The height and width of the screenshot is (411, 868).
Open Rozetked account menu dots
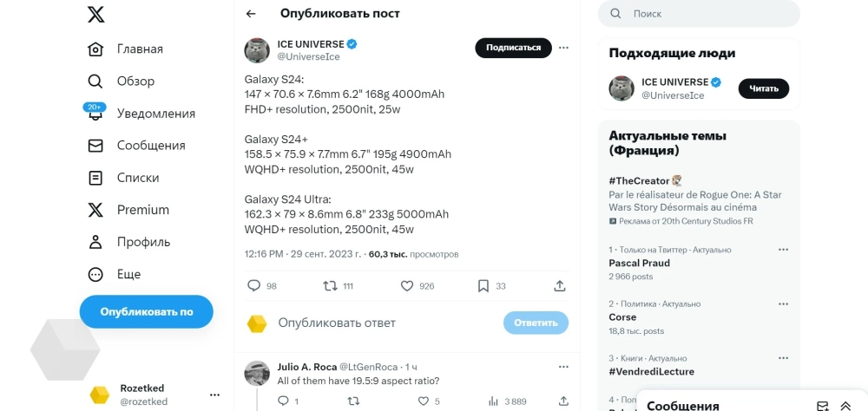pos(214,395)
